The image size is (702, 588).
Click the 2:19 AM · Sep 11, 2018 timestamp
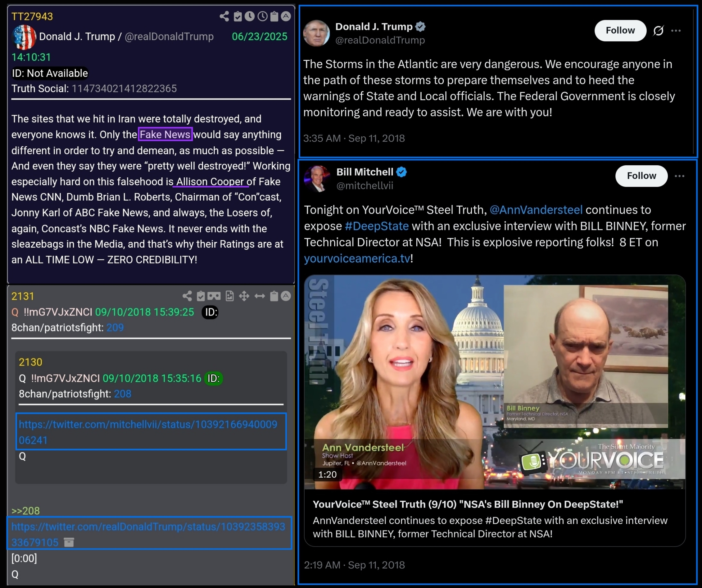(x=354, y=565)
